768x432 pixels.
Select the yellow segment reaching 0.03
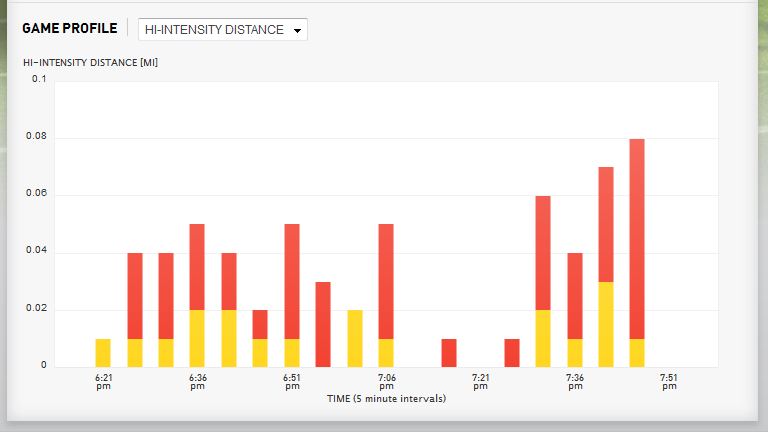pos(606,324)
